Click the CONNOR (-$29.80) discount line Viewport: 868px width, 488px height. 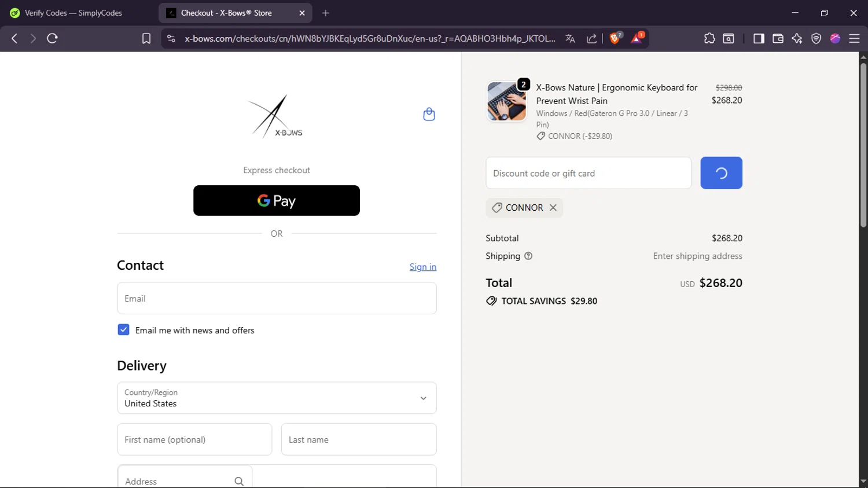point(574,136)
